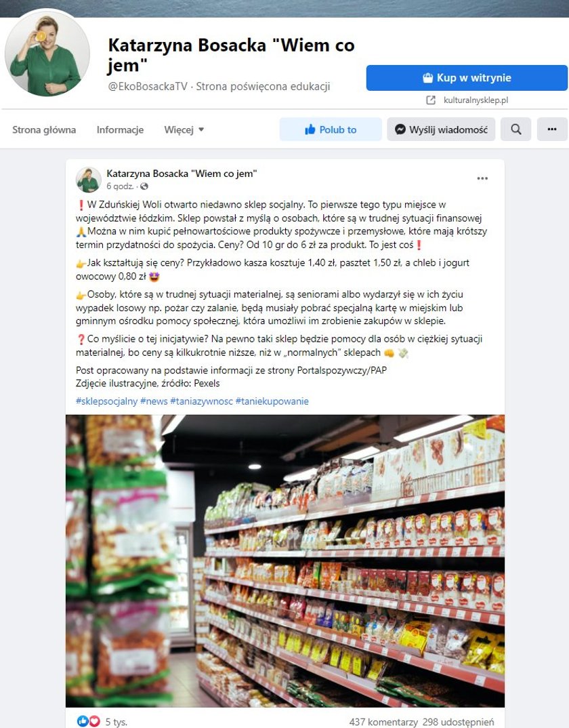Viewport: 569px width, 728px height.
Task: Switch to the Informacje tab
Action: [x=120, y=129]
